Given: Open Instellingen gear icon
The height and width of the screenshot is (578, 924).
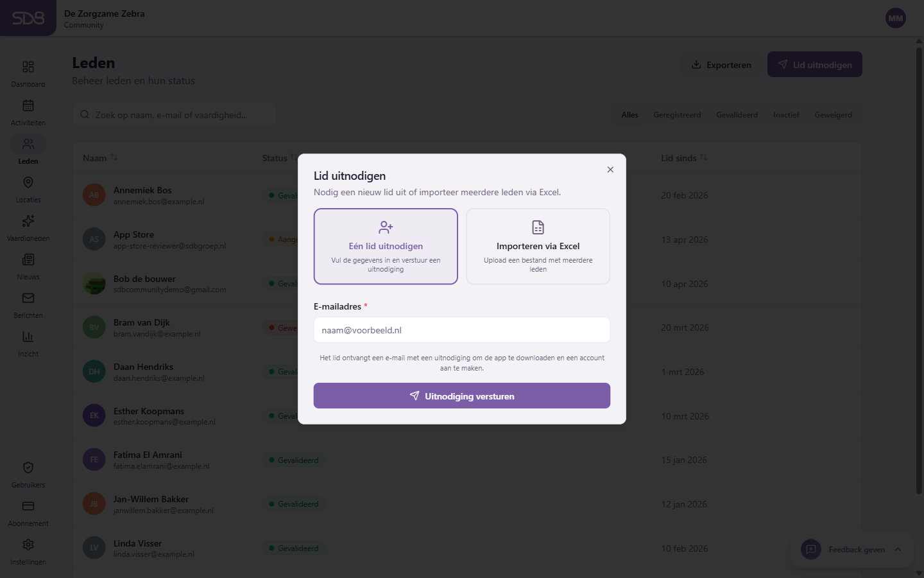Looking at the screenshot, I should [x=28, y=545].
